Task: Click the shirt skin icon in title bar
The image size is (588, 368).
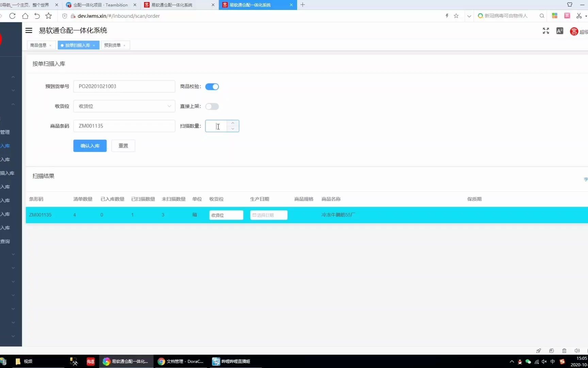Action: point(570,4)
